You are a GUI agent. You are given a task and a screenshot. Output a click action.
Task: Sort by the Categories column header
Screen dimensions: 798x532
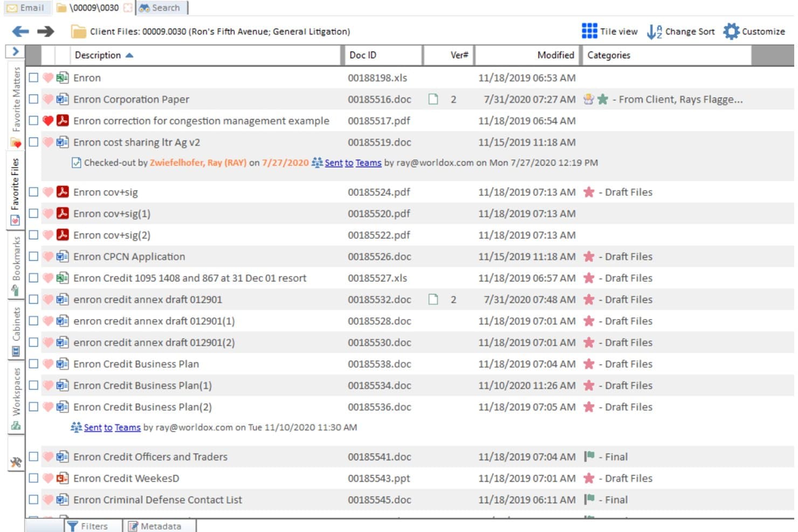pyautogui.click(x=666, y=55)
